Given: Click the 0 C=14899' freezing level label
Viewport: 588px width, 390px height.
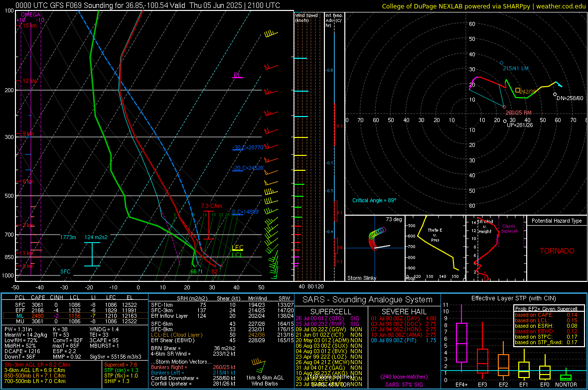Looking at the screenshot, I should [x=245, y=212].
